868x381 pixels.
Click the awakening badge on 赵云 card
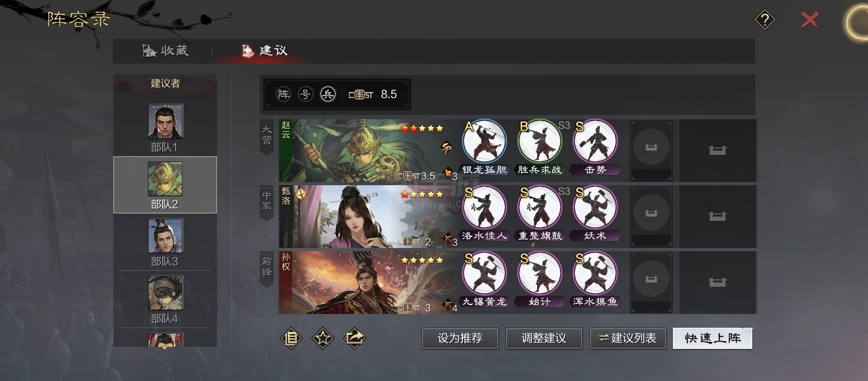(447, 148)
